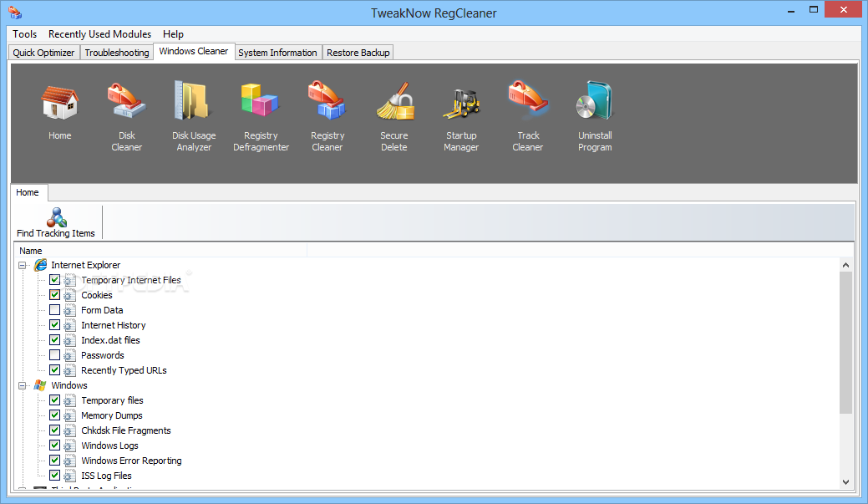The image size is (868, 504).
Task: Select the 'Internet Explorer' tree label
Action: 86,265
